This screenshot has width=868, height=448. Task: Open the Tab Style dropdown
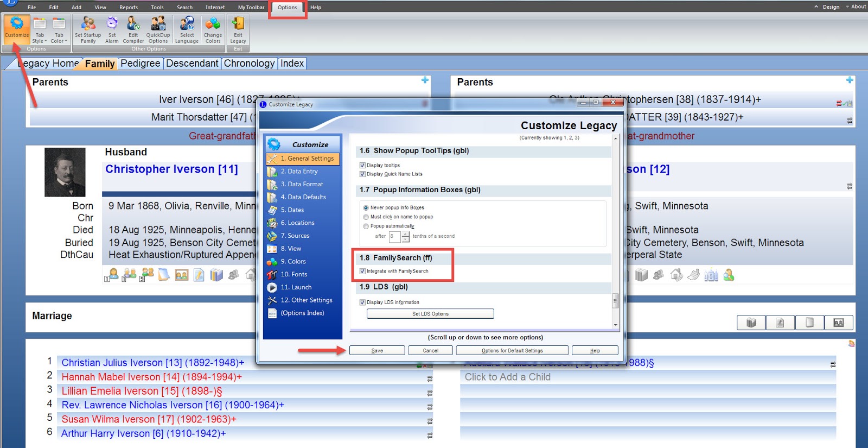[x=40, y=29]
